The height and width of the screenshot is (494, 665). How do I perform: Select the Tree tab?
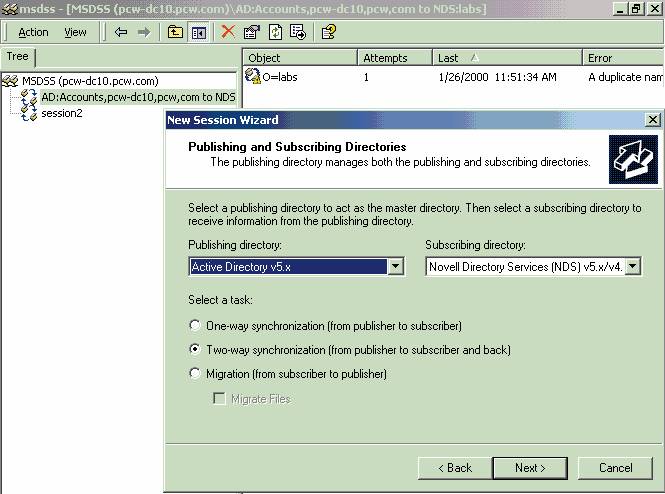(17, 56)
